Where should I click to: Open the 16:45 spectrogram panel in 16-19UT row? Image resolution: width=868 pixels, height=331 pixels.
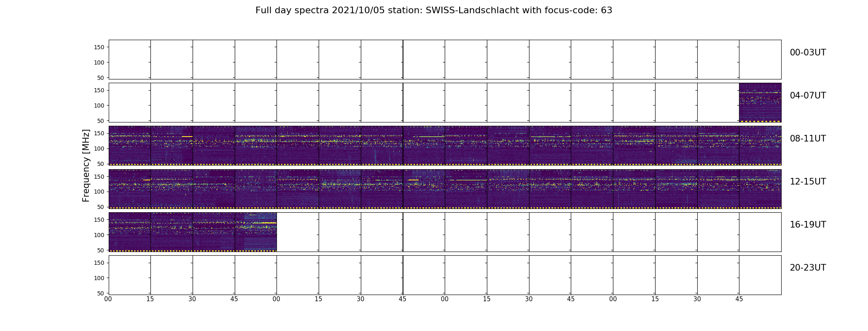[x=256, y=232]
